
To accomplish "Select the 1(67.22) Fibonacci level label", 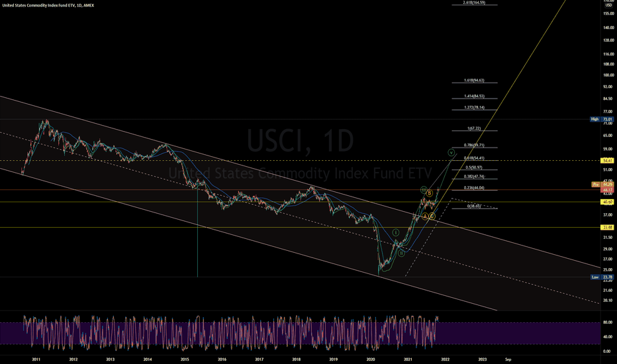I will click(474, 128).
